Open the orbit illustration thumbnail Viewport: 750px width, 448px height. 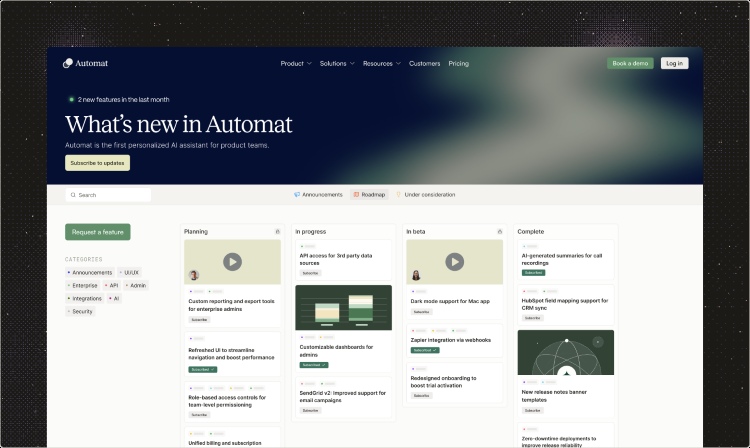(565, 352)
